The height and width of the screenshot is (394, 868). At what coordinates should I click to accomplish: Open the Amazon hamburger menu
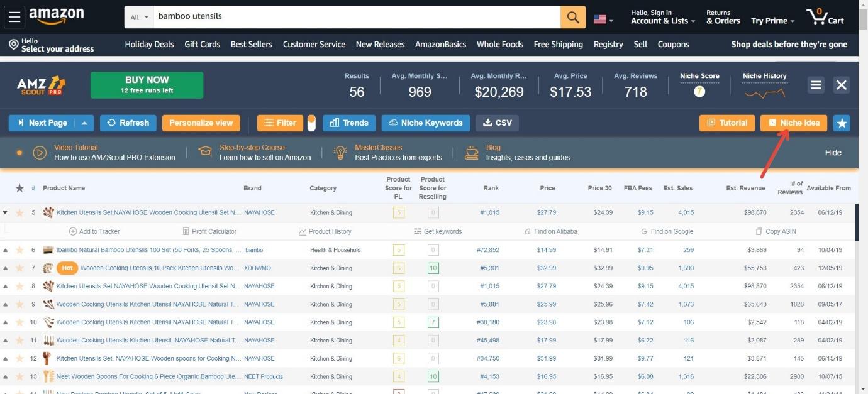(x=14, y=17)
